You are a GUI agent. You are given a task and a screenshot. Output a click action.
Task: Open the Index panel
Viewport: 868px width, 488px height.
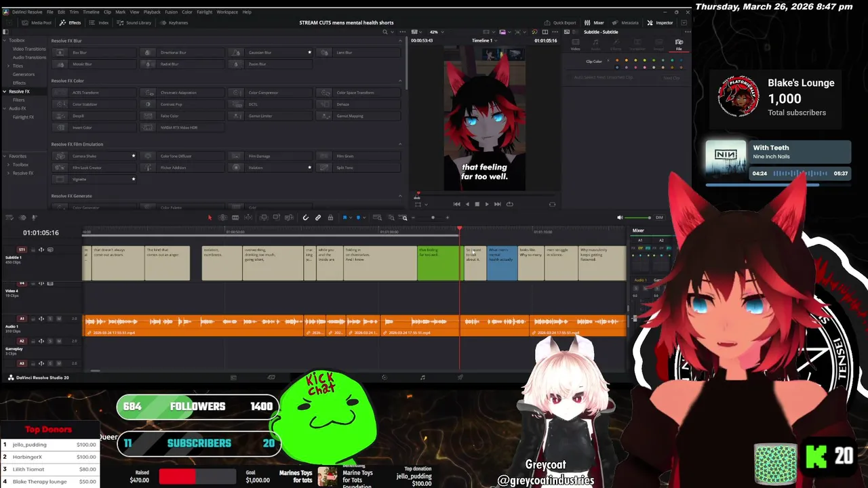(x=99, y=22)
